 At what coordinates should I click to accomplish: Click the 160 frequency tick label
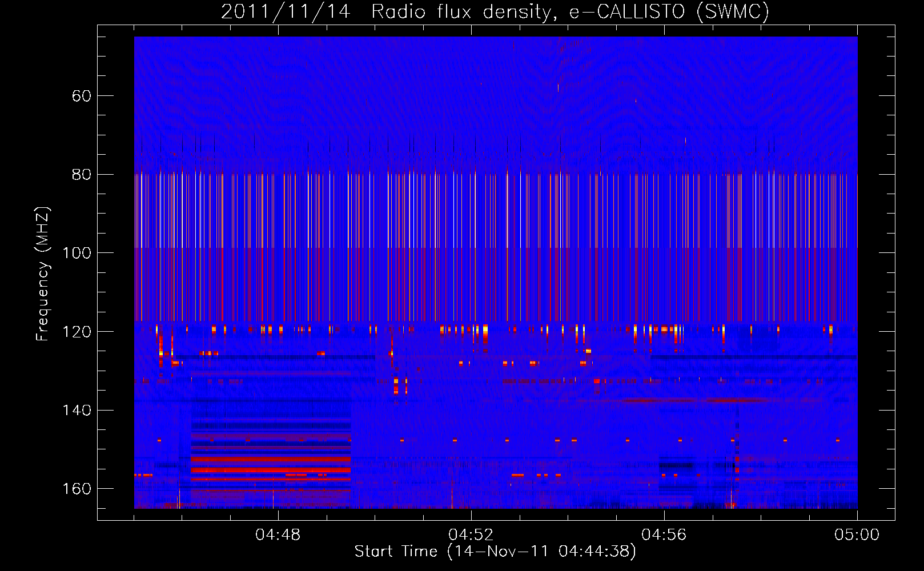point(77,489)
